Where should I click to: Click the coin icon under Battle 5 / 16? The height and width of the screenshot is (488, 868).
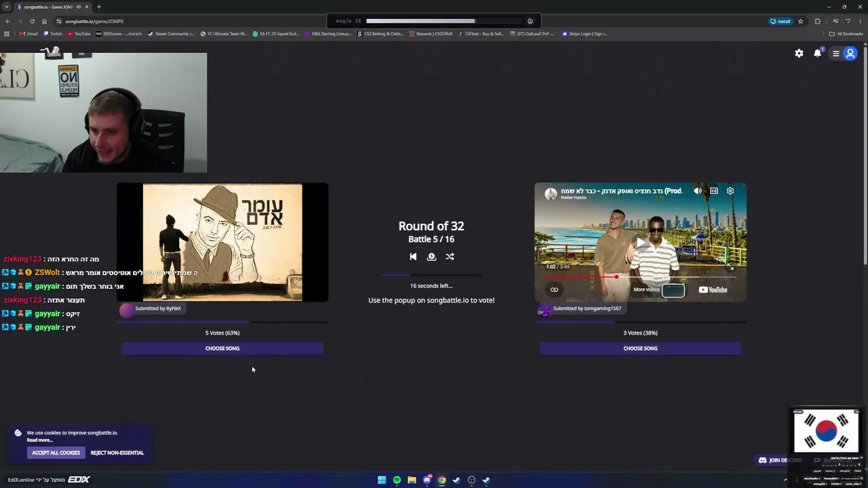(431, 256)
